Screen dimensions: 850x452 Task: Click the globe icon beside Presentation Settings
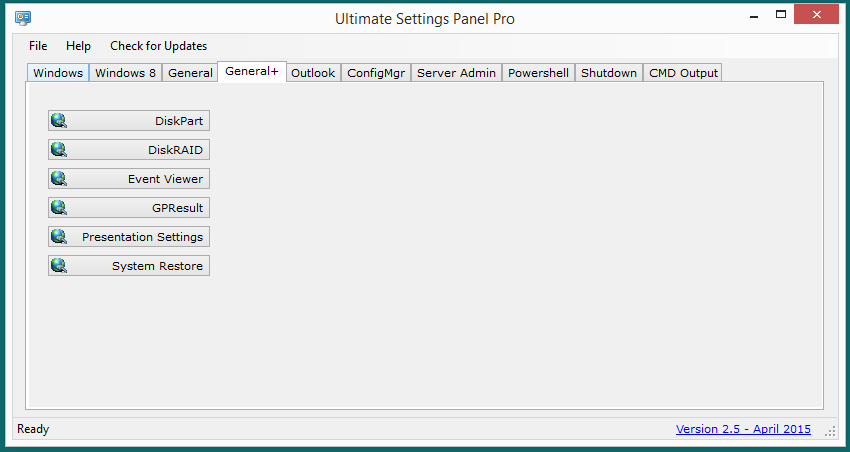(59, 236)
